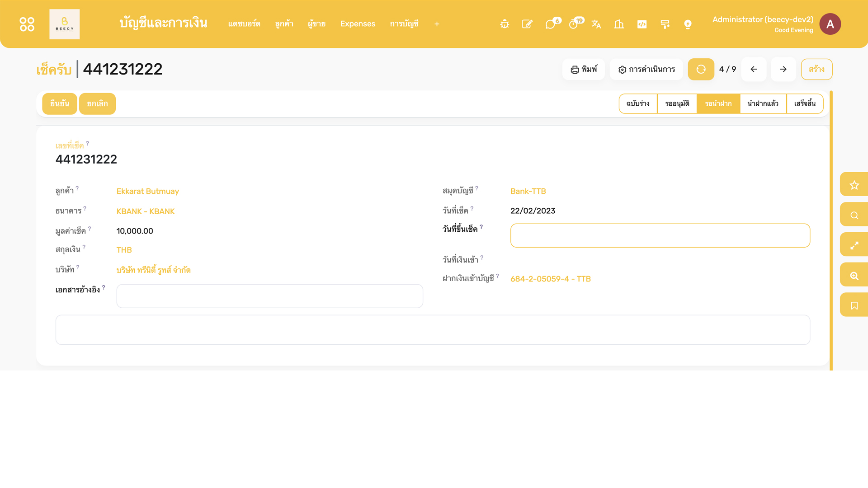Open the theme paint roller icon
Screen dimensions: 868x488
[665, 24]
